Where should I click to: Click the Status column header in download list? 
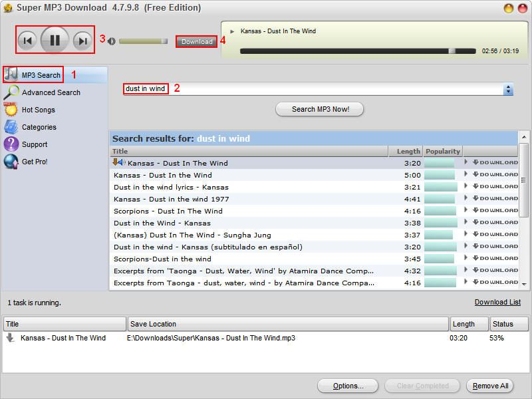(x=509, y=324)
